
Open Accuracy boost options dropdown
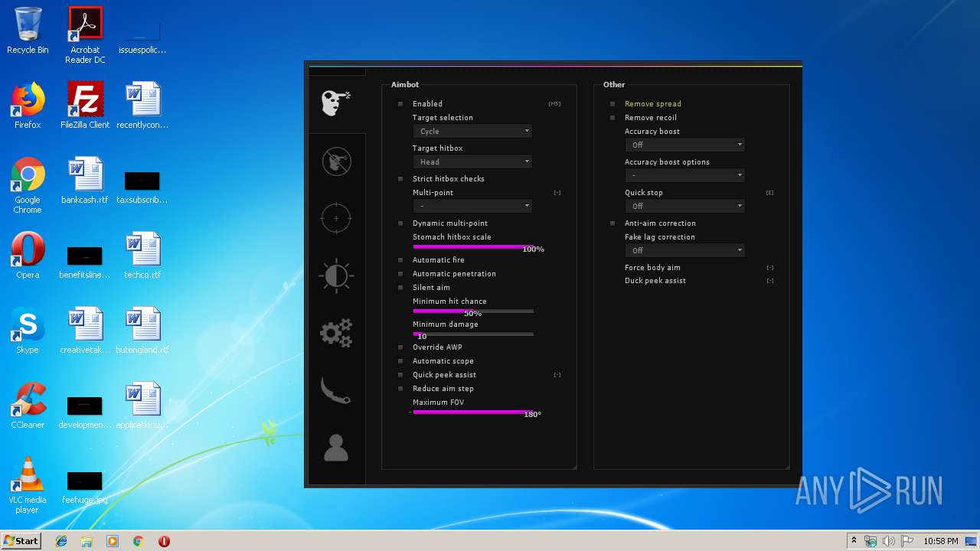pyautogui.click(x=684, y=175)
